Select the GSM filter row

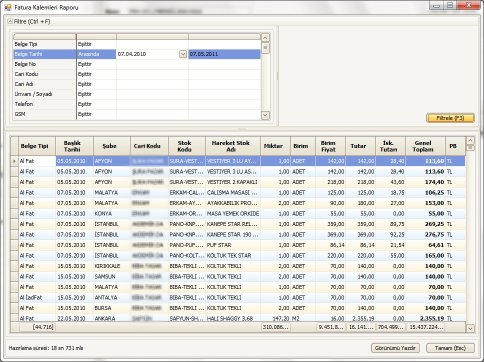(x=137, y=114)
